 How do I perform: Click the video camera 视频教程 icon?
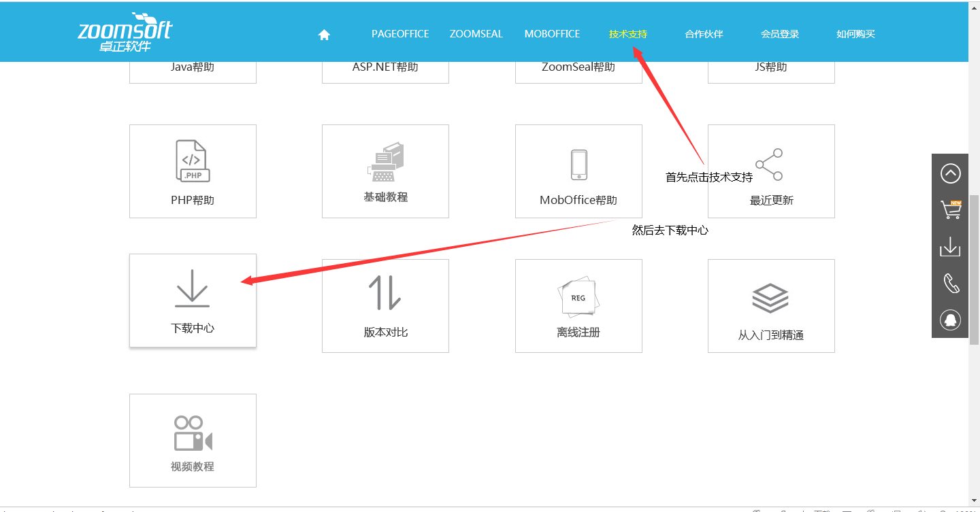tap(193, 433)
